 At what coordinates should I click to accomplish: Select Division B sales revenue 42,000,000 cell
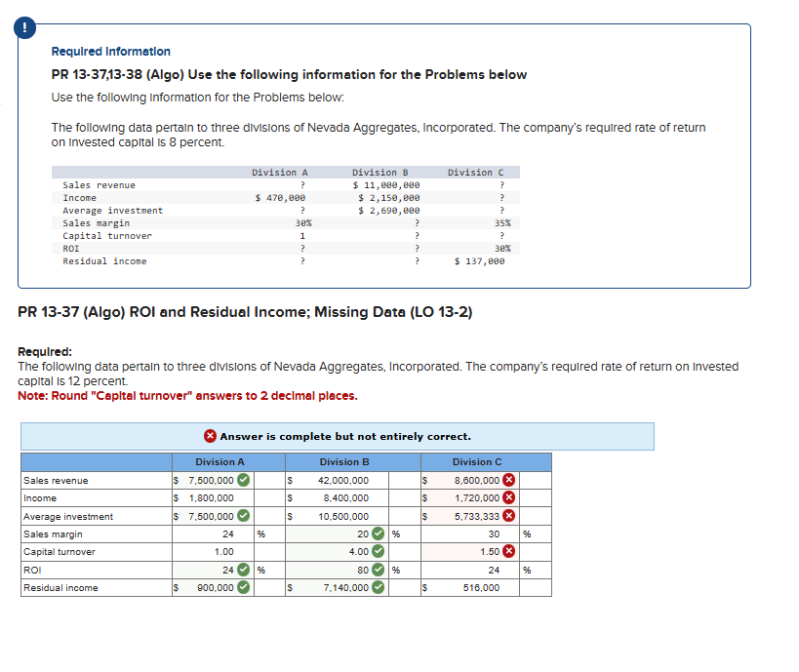[x=338, y=481]
